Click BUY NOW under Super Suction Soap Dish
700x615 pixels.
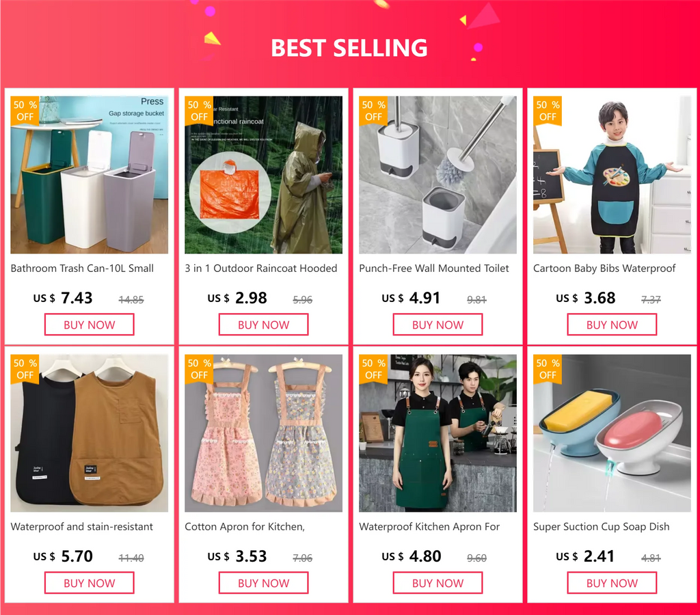(x=612, y=583)
